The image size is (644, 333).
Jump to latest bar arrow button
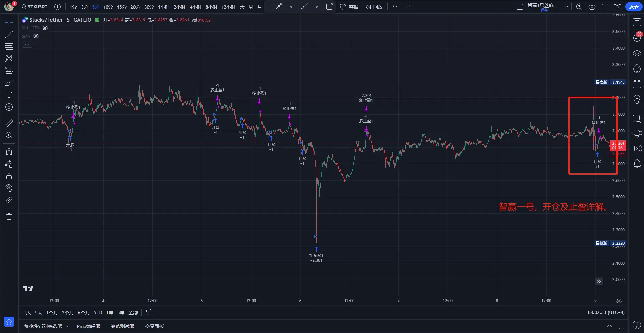(x=599, y=281)
